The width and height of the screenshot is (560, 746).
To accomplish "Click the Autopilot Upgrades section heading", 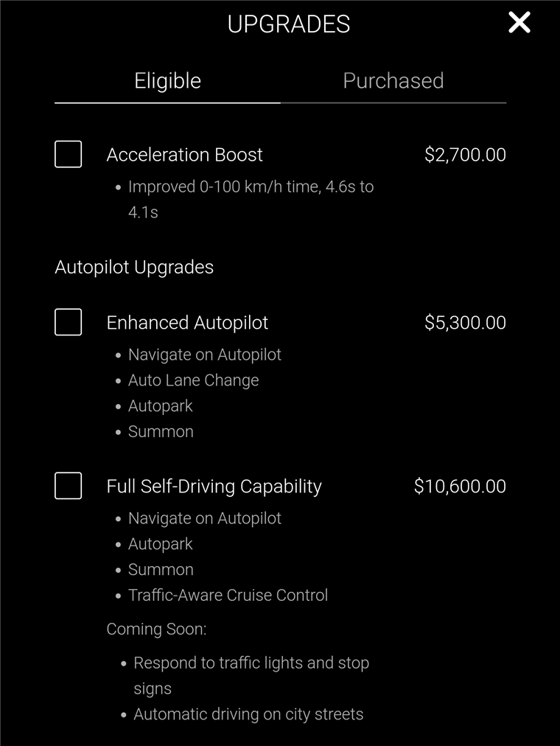I will point(134,267).
